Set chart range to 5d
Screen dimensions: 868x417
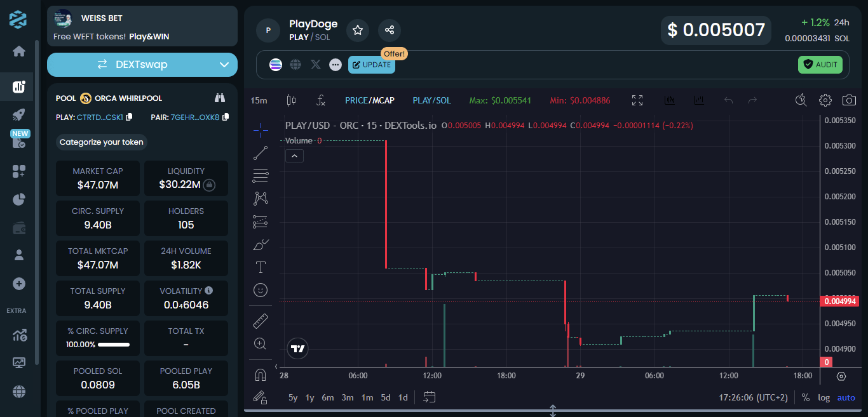(x=386, y=397)
